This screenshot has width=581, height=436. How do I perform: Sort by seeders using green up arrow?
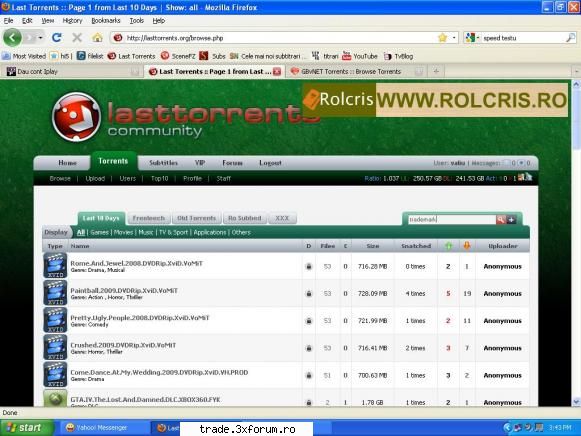[448, 246]
